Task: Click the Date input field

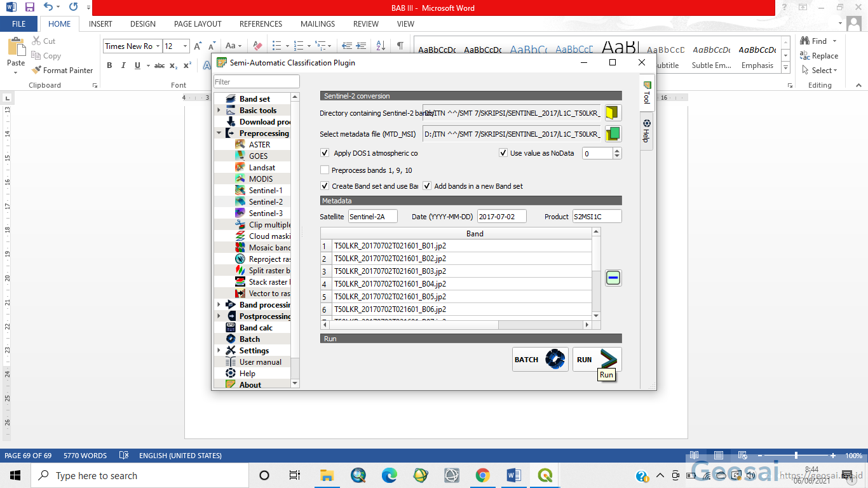Action: [x=501, y=217]
